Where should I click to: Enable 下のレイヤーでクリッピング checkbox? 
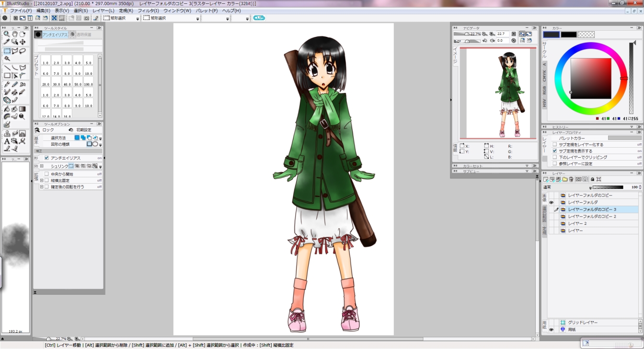pos(554,157)
